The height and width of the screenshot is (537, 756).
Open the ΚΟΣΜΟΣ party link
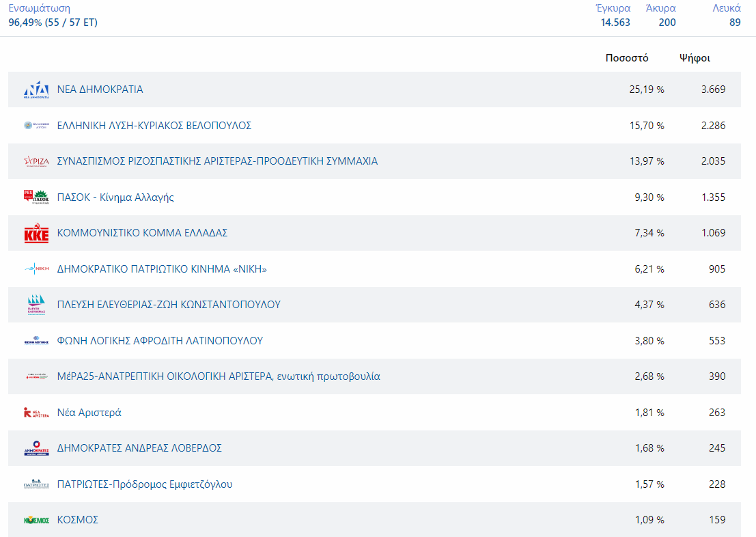coord(78,520)
